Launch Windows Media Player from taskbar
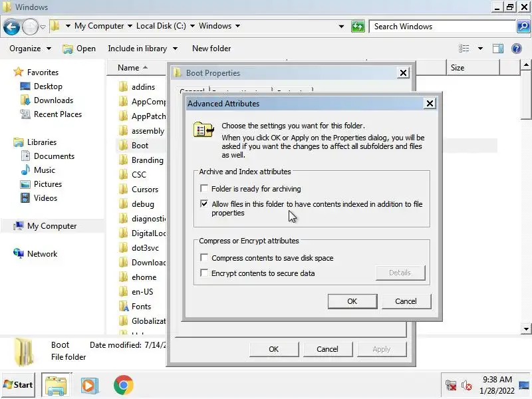 (x=90, y=385)
